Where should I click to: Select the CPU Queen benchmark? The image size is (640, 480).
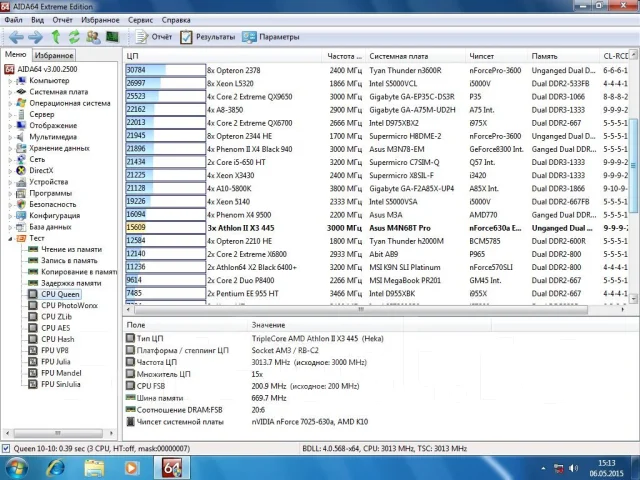(x=60, y=294)
